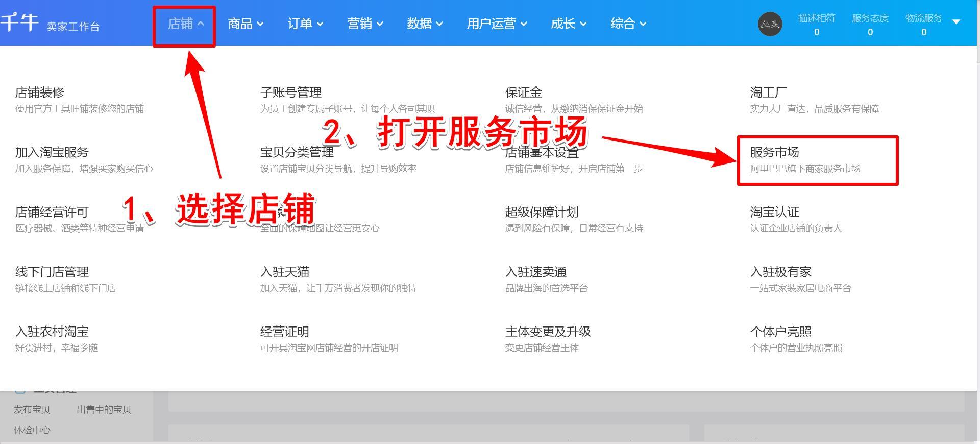Image resolution: width=980 pixels, height=444 pixels.
Task: Expand the 营销 menu
Action: (365, 24)
